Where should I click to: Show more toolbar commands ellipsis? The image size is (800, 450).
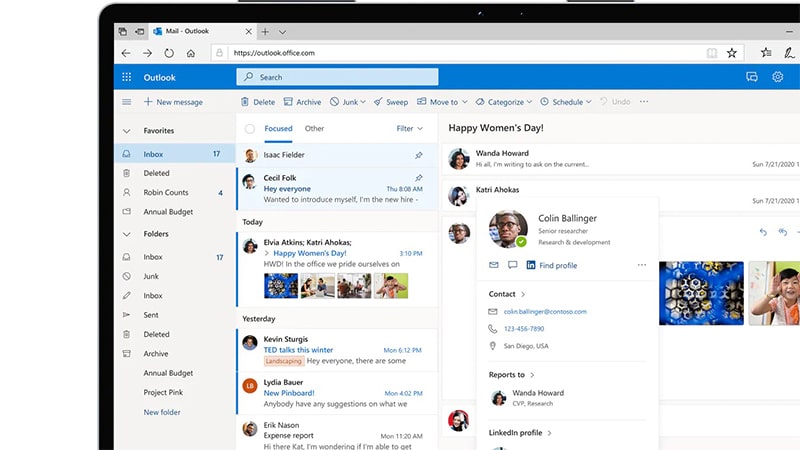click(644, 102)
